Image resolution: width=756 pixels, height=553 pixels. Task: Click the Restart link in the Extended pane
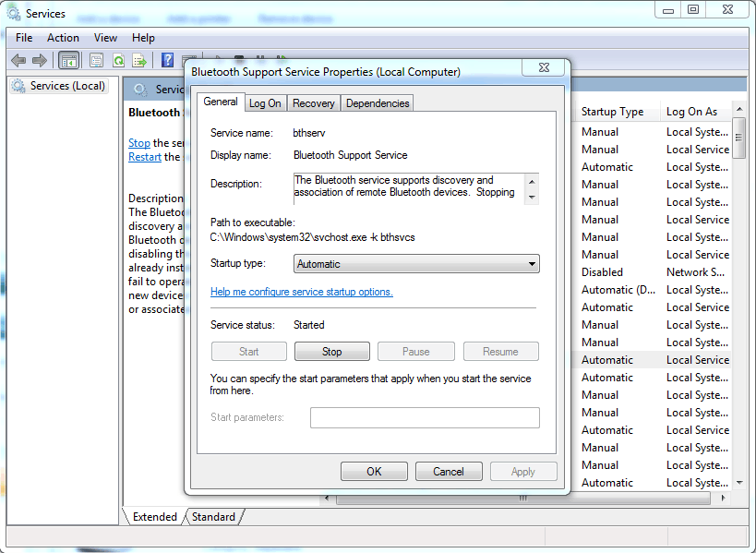(145, 157)
